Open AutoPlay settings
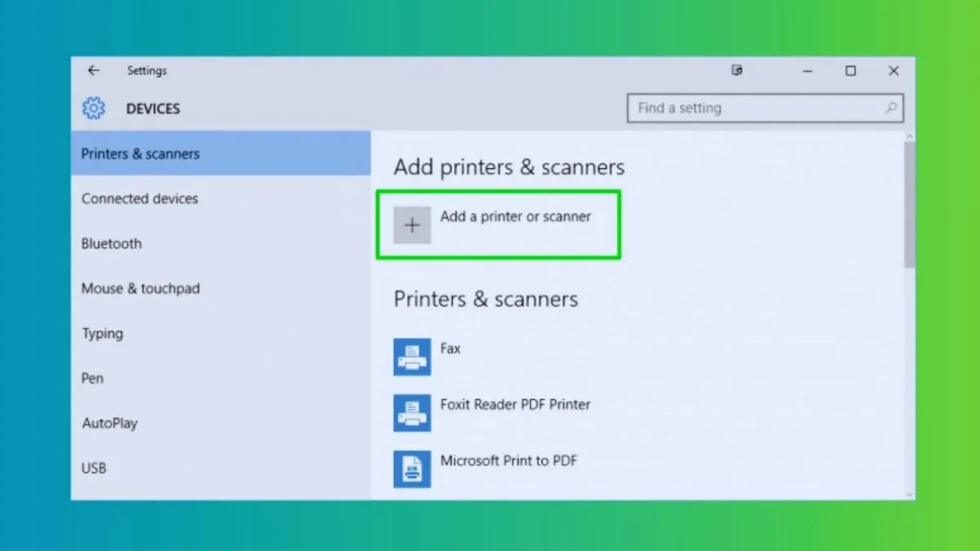This screenshot has height=551, width=980. click(x=109, y=423)
